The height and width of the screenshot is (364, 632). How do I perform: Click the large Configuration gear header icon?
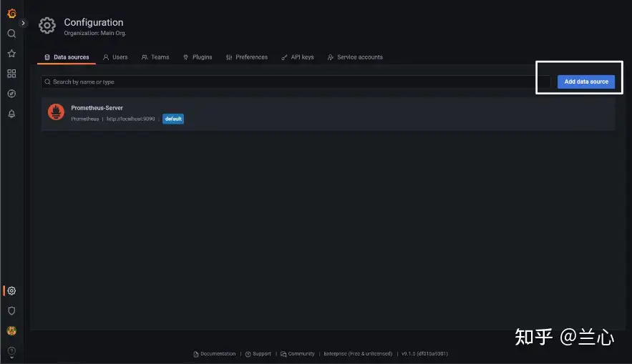click(47, 25)
